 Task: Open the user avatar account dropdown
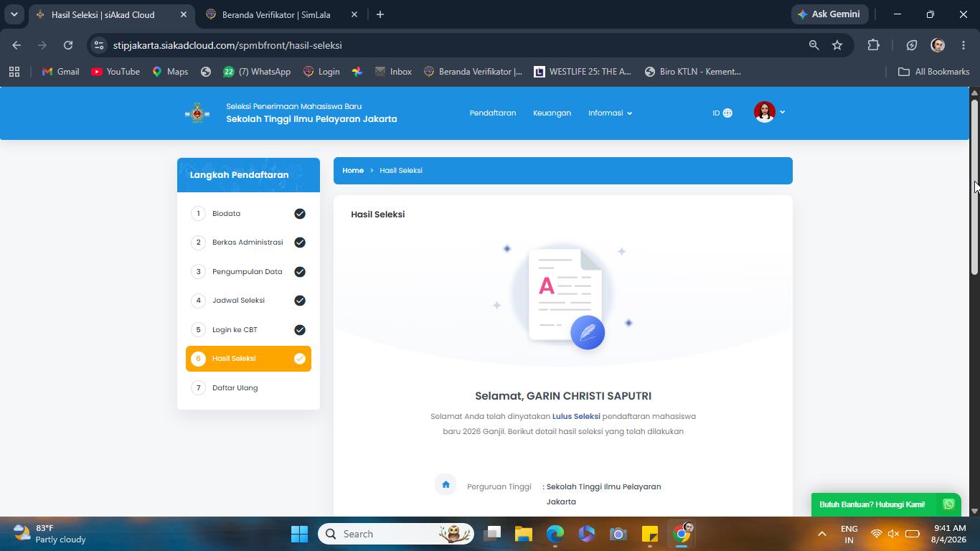pos(769,112)
